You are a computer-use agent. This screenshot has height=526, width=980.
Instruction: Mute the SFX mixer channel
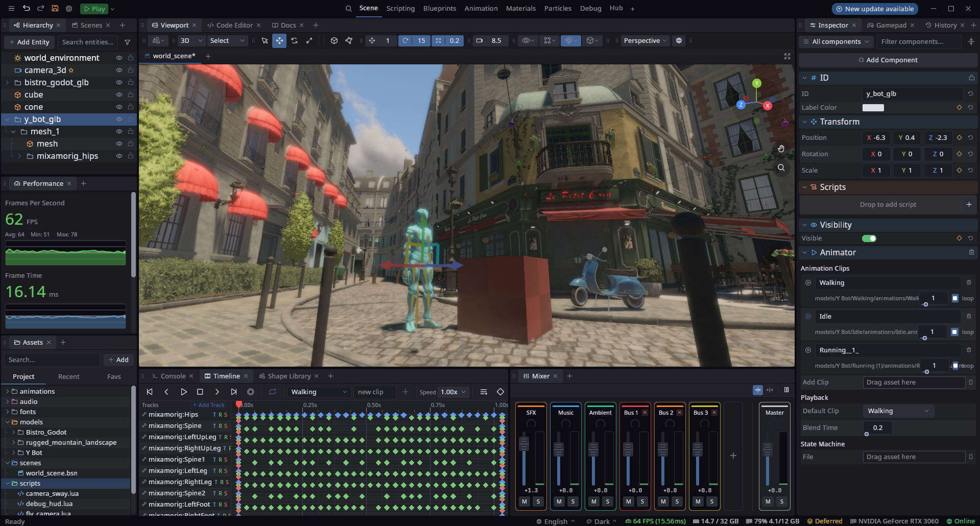[524, 501]
